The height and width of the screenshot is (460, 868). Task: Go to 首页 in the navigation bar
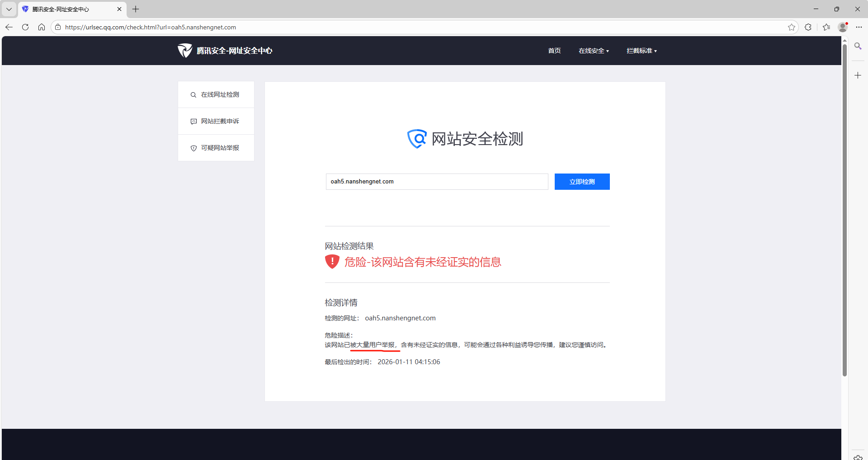pos(554,51)
